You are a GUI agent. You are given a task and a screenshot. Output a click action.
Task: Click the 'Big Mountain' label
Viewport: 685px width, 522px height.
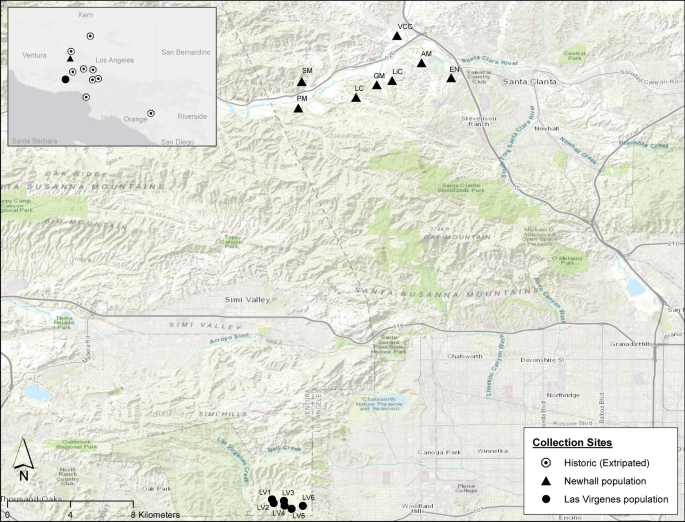[86, 224]
